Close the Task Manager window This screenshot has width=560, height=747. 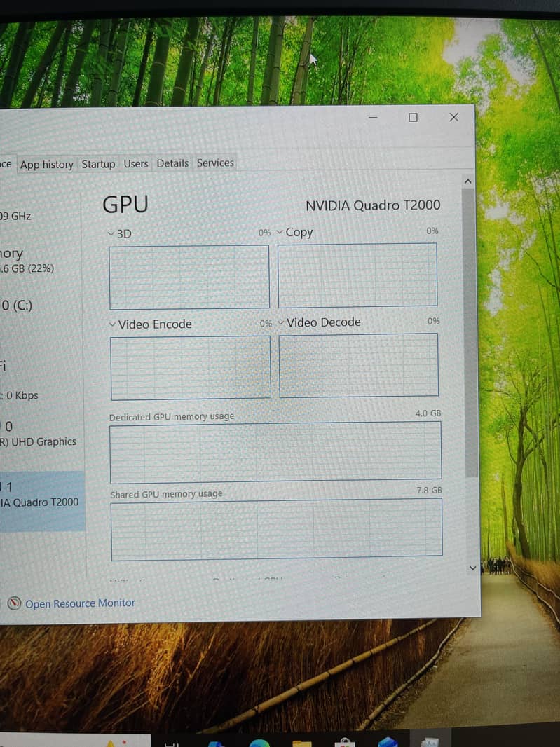click(x=453, y=117)
